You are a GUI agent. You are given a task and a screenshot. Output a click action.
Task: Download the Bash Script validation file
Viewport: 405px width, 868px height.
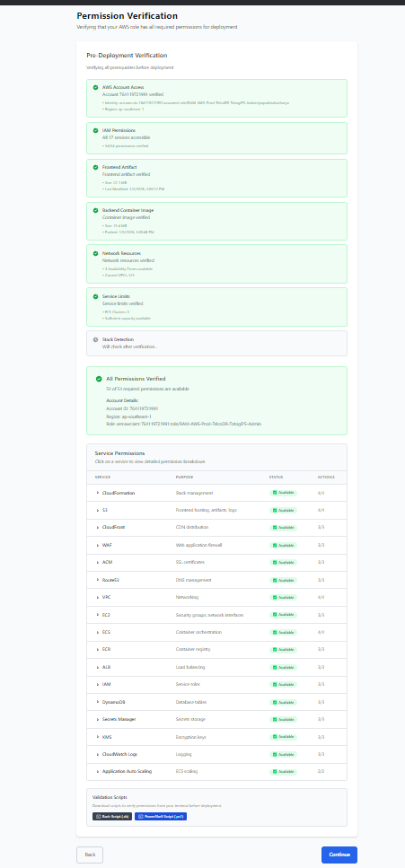coord(112,817)
